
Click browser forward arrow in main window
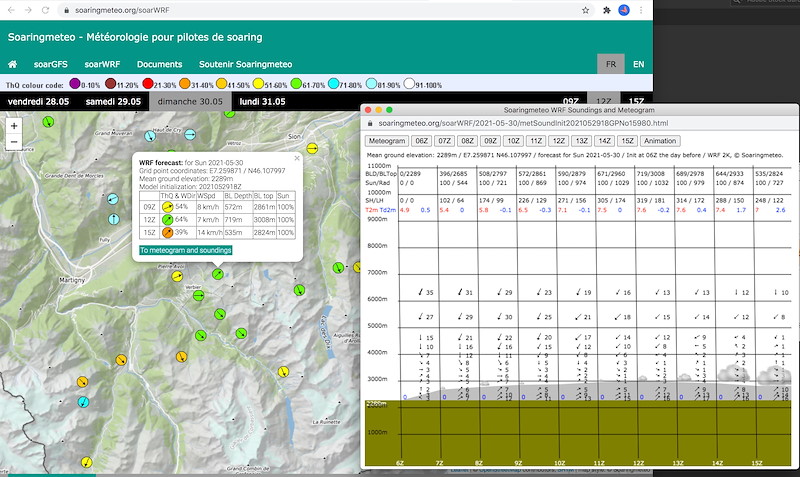[x=28, y=10]
